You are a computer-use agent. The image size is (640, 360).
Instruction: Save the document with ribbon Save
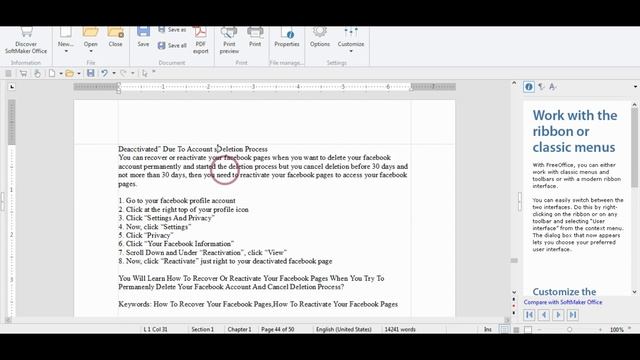point(143,37)
